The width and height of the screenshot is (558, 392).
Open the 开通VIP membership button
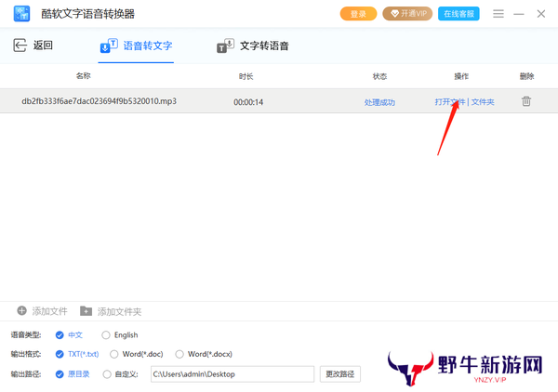[407, 14]
